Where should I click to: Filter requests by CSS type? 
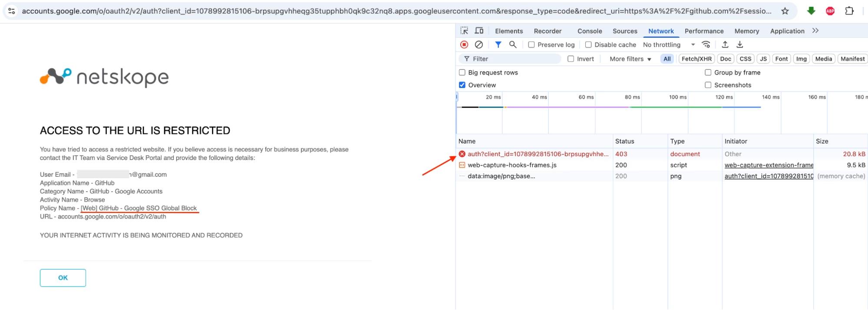746,59
